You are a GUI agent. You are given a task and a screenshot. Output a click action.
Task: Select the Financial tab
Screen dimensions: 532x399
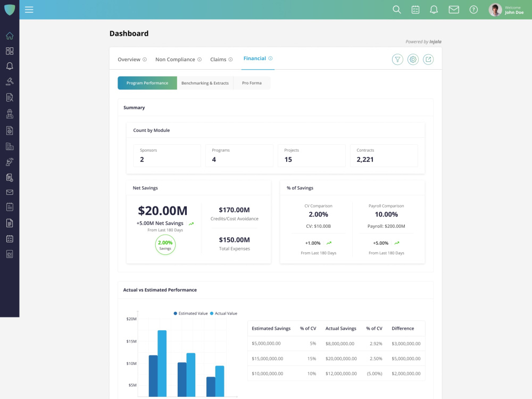(x=254, y=59)
